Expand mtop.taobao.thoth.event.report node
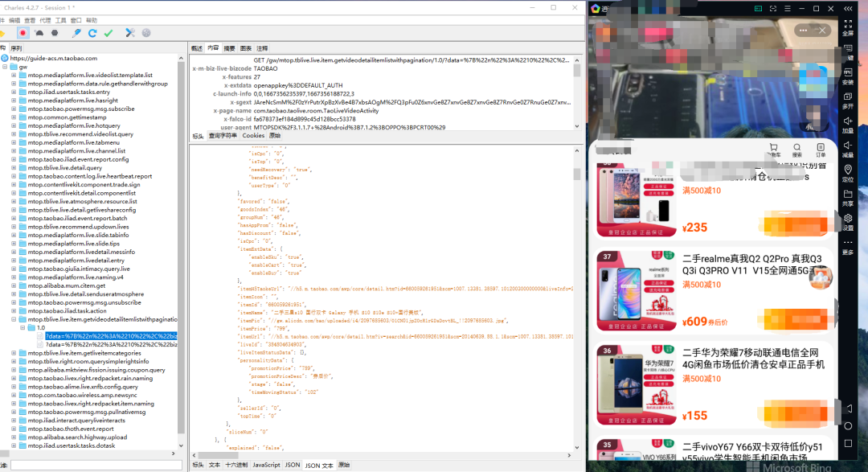This screenshot has height=472, width=868. pyautogui.click(x=14, y=429)
